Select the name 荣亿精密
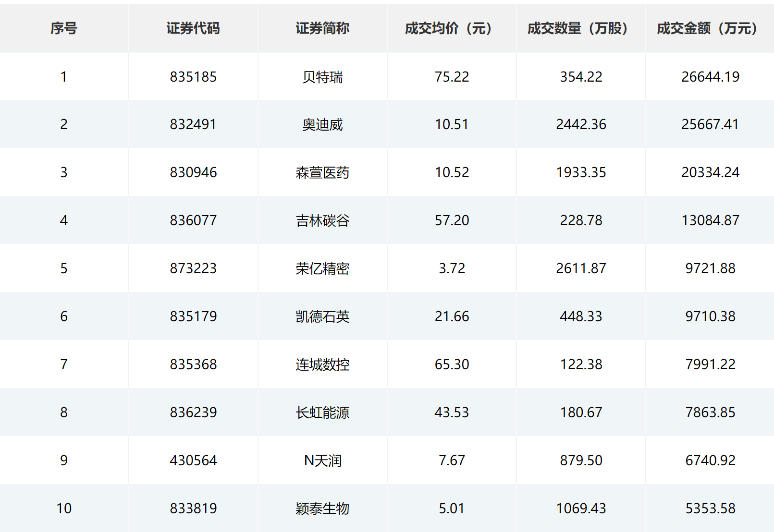This screenshot has height=532, width=774. pos(322,268)
